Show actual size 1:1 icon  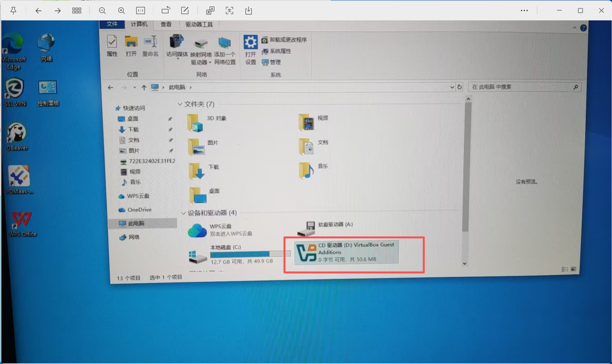(141, 11)
